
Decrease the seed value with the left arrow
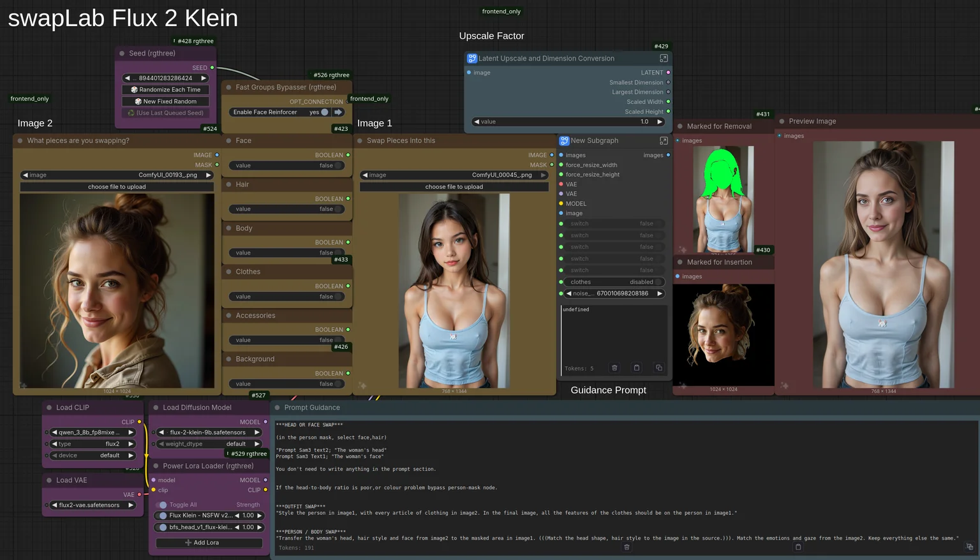[127, 78]
